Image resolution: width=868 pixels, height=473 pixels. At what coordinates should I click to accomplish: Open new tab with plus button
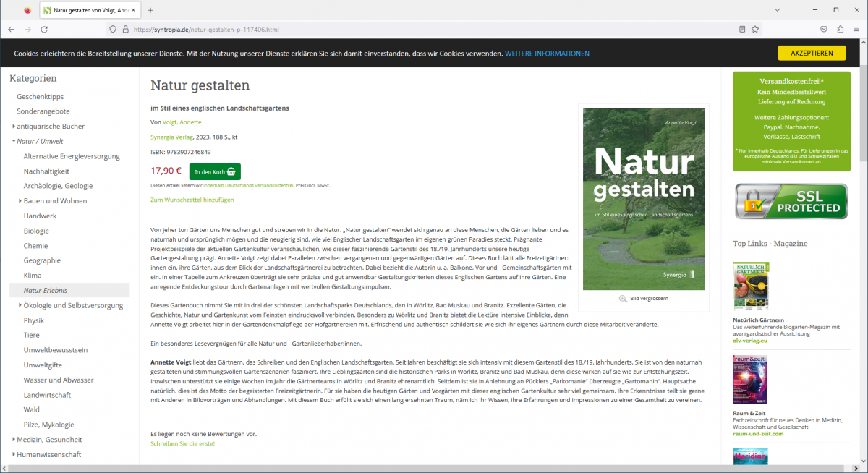[150, 10]
